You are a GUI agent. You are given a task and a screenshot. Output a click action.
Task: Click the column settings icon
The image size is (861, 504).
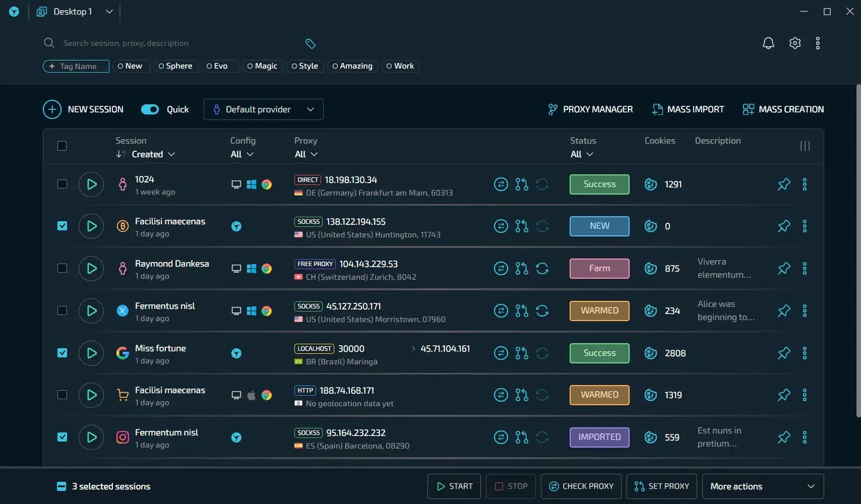pos(805,146)
